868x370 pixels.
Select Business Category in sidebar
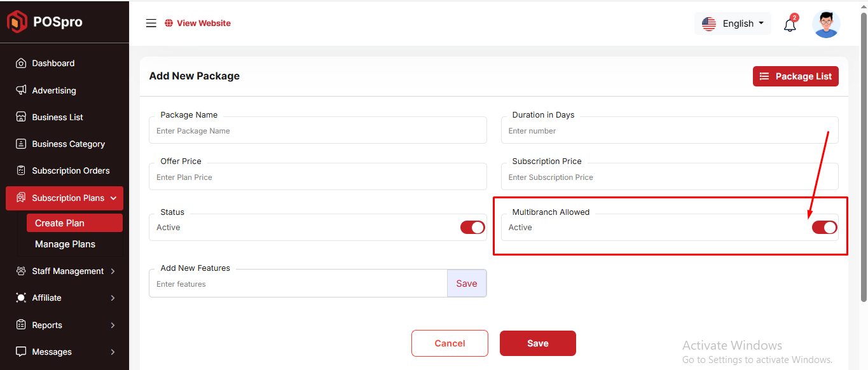pyautogui.click(x=68, y=144)
